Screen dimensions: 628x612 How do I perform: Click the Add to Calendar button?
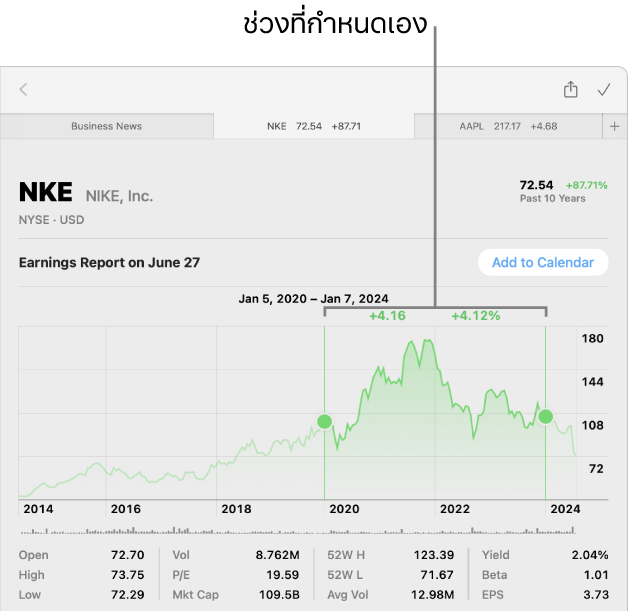543,262
